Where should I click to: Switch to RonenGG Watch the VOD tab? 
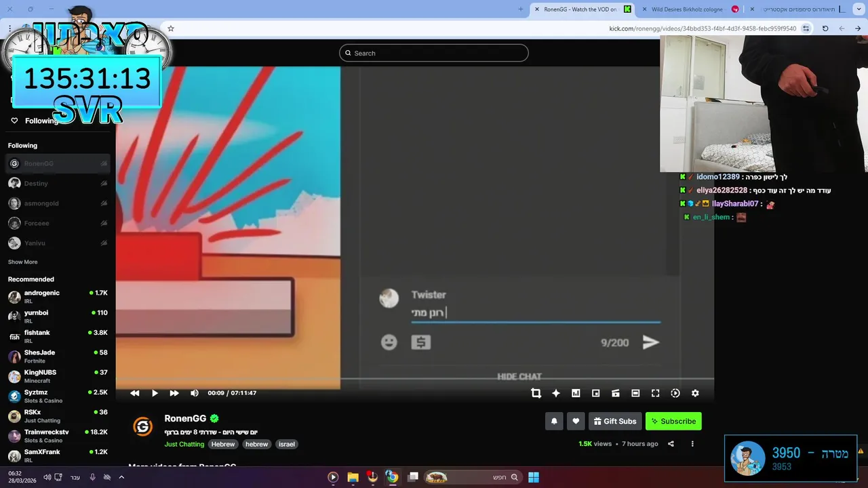tap(583, 9)
